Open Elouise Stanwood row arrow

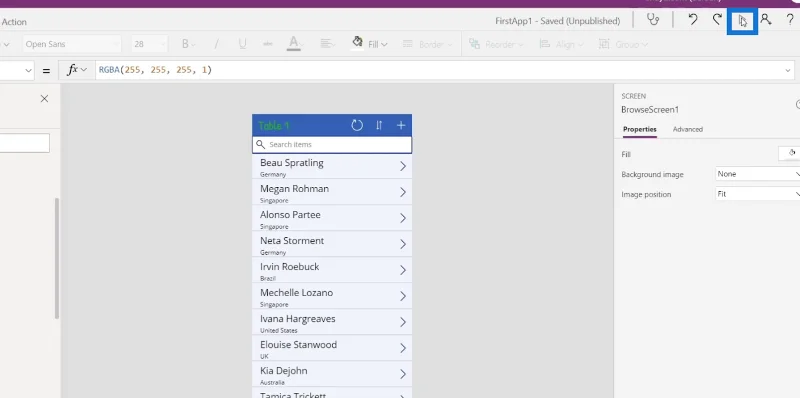(x=403, y=349)
